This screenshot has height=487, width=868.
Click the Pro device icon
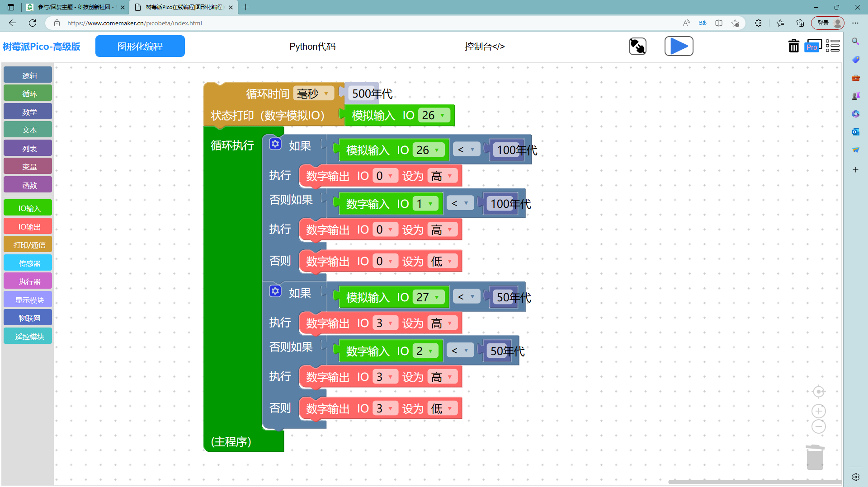[813, 46]
